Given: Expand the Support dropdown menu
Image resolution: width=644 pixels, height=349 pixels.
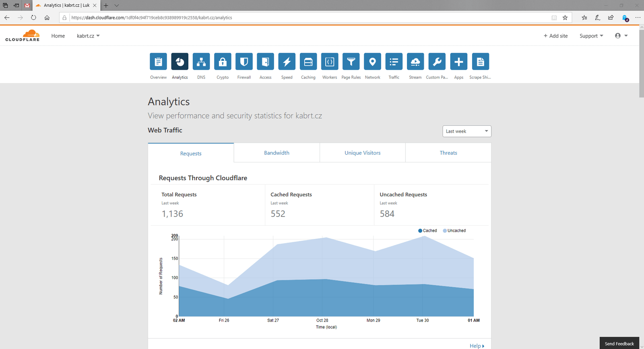Looking at the screenshot, I should 591,36.
